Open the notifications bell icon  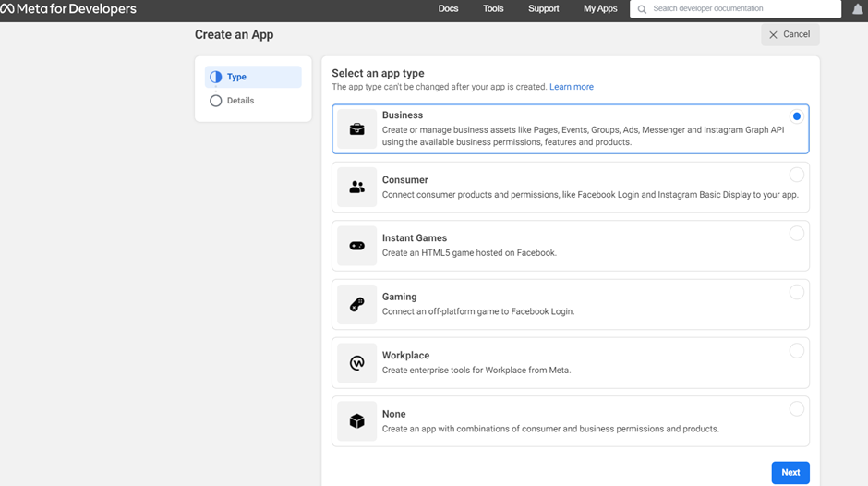(858, 9)
